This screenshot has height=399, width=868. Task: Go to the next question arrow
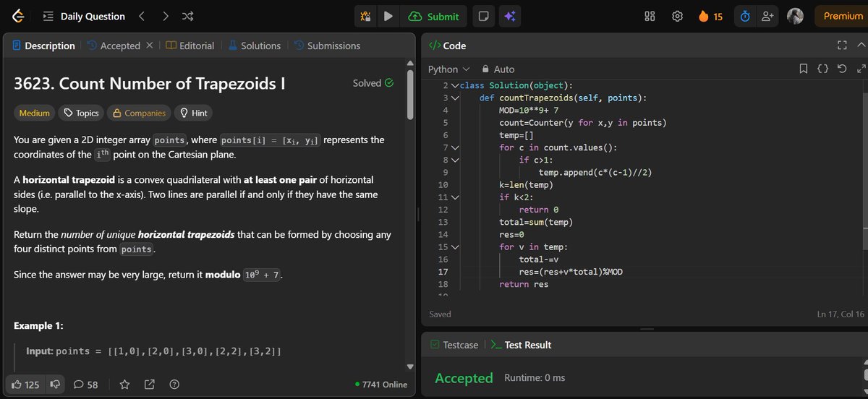[x=166, y=16]
